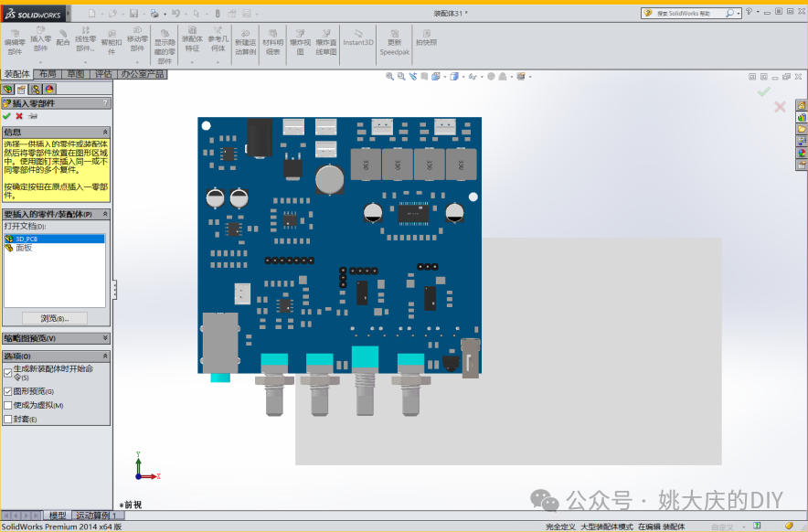Click the pushpin keep-visible icon
808x532 pixels.
pyautogui.click(x=33, y=116)
